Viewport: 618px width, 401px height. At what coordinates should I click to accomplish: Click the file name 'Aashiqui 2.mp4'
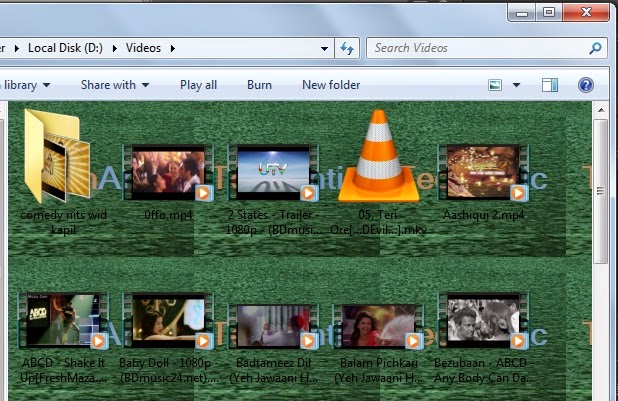tap(484, 215)
